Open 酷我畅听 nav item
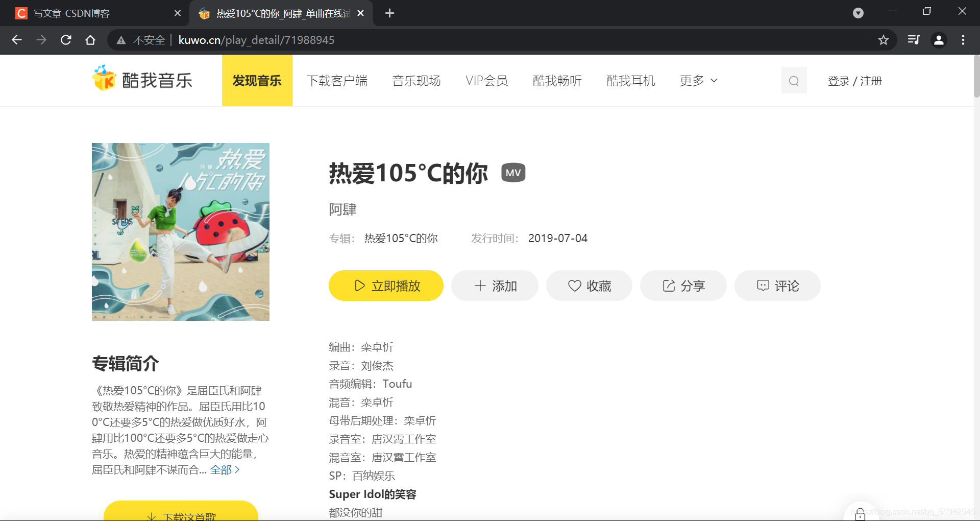Screen dimensions: 980x521 (557, 81)
